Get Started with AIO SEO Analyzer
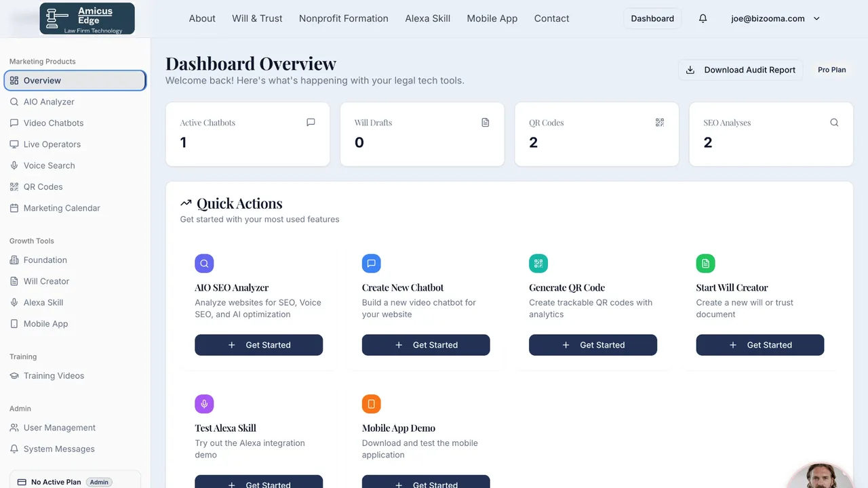This screenshot has width=868, height=488. click(x=258, y=345)
